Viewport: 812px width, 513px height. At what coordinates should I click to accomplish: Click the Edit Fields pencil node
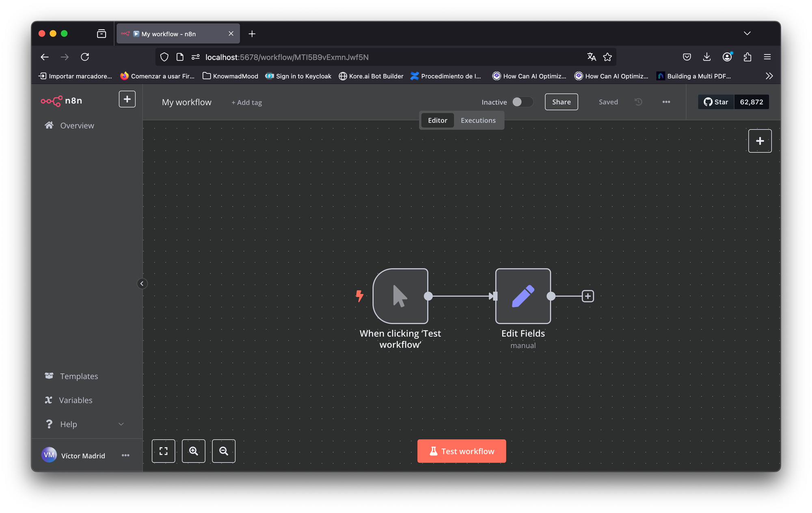[523, 296]
